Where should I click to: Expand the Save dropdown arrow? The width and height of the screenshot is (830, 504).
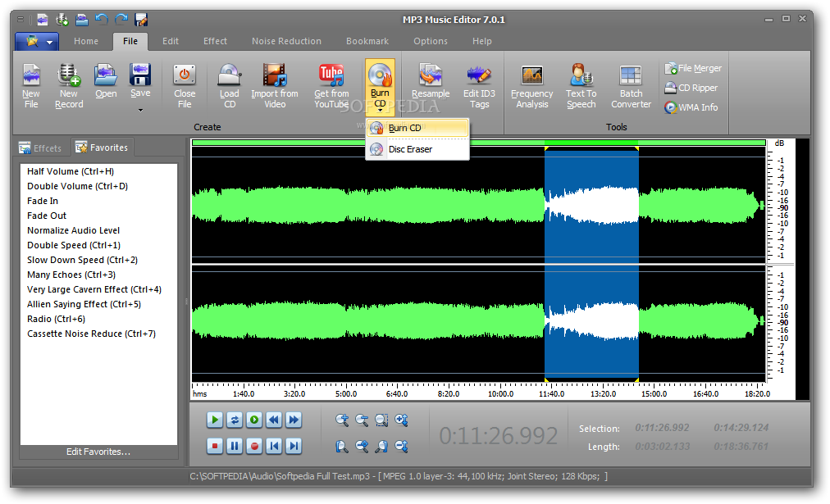[140, 110]
